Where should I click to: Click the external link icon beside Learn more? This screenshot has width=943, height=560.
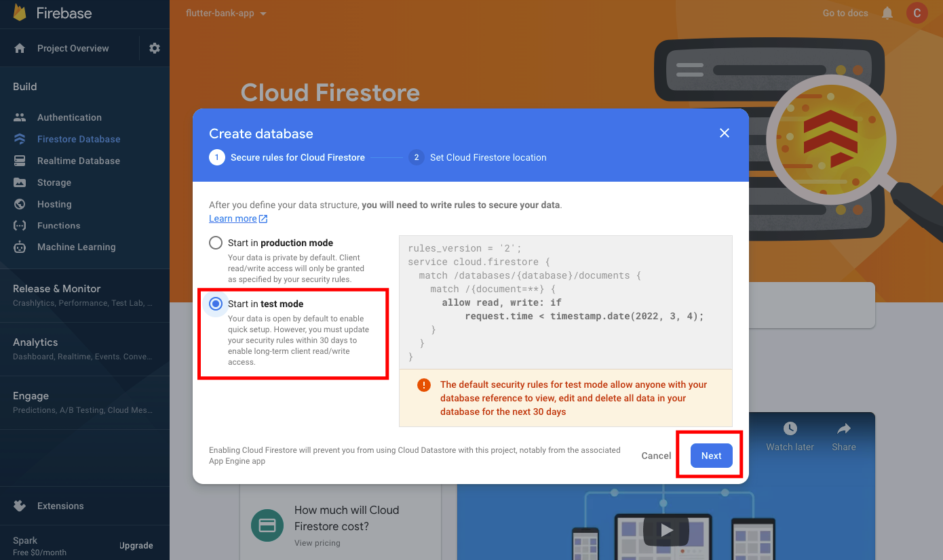point(263,219)
